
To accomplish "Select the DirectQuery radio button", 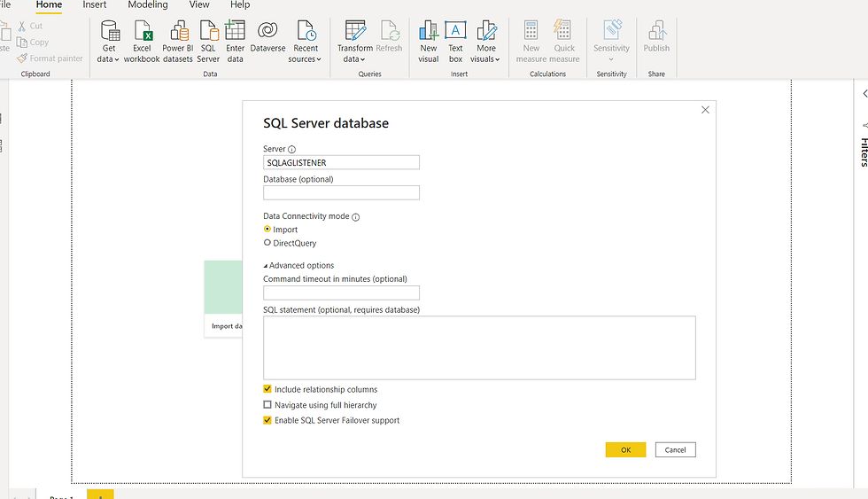I will click(267, 243).
